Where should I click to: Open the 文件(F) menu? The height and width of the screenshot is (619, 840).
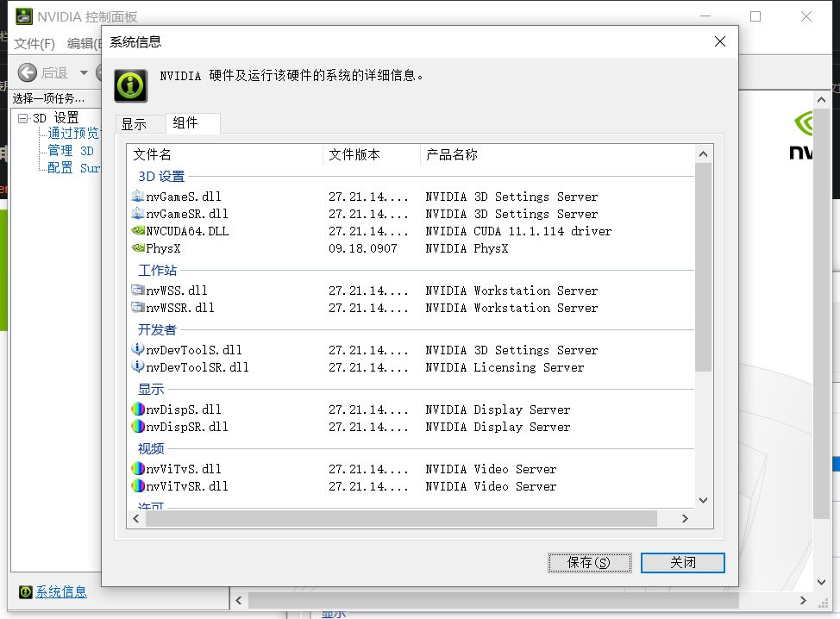(36, 43)
